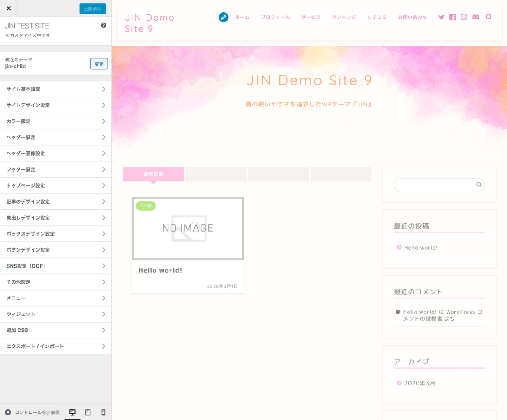This screenshot has width=507, height=420.
Task: Open ボックスデザイン設定 panel
Action: click(56, 234)
